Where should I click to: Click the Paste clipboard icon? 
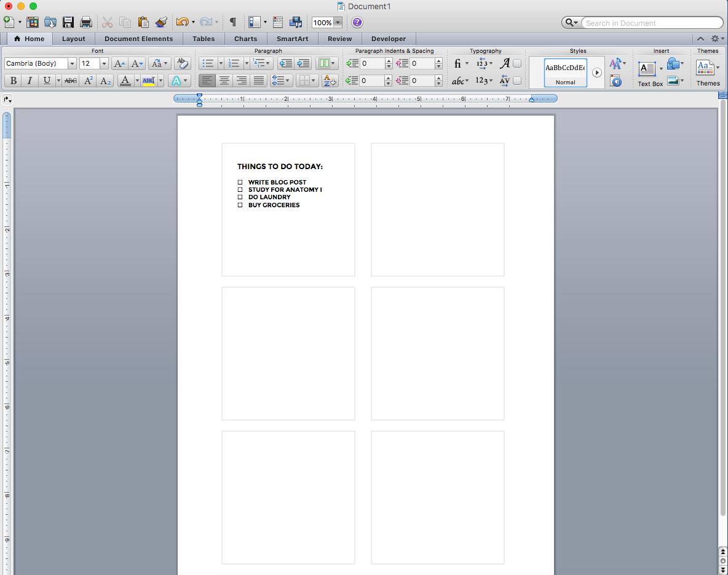[143, 22]
